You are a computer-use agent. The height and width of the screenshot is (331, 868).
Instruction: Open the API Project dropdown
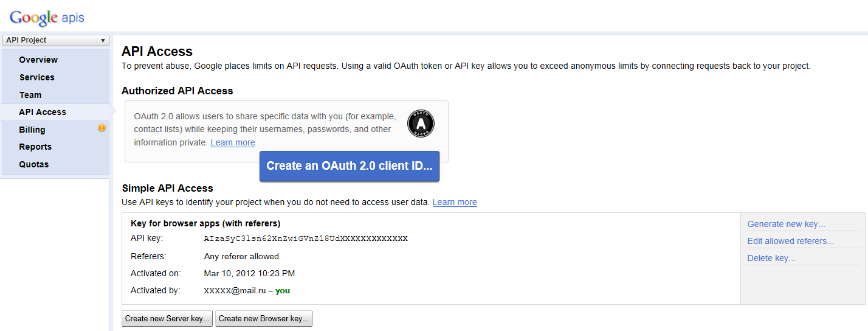pos(56,40)
